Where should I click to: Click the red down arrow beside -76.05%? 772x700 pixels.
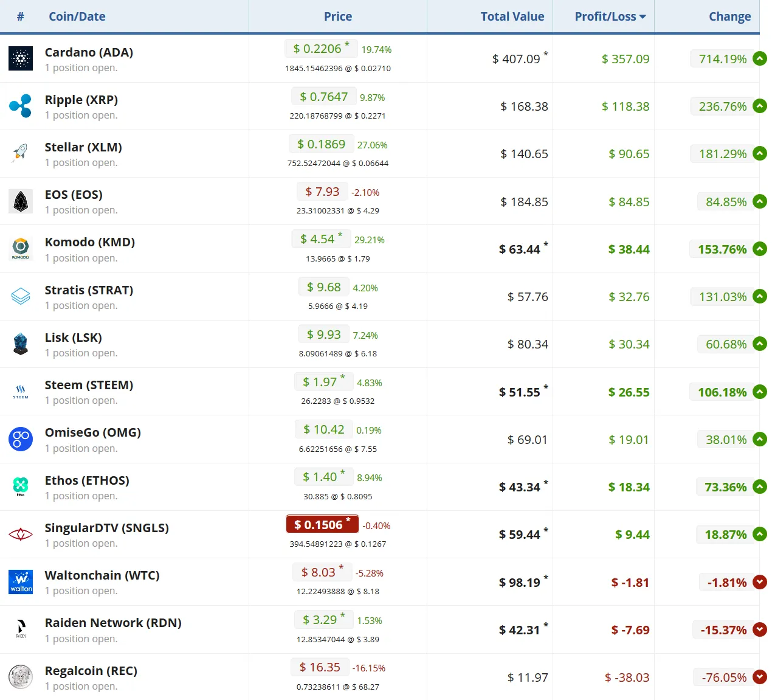(760, 677)
